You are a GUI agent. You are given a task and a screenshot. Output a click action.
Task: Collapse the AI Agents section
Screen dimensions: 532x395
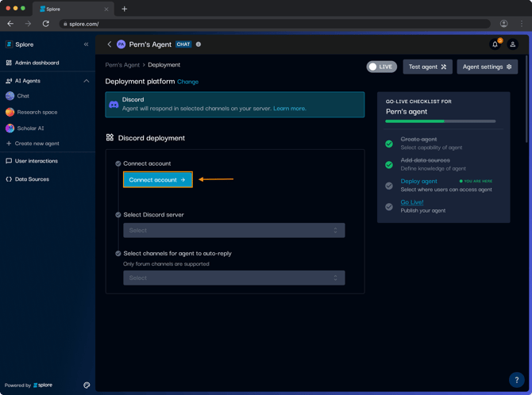[87, 81]
